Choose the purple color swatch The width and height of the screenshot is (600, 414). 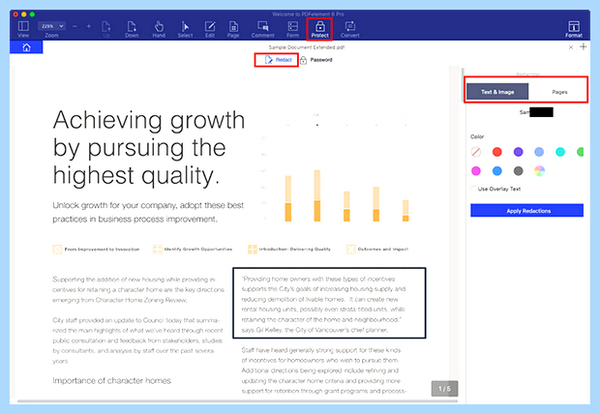point(518,152)
